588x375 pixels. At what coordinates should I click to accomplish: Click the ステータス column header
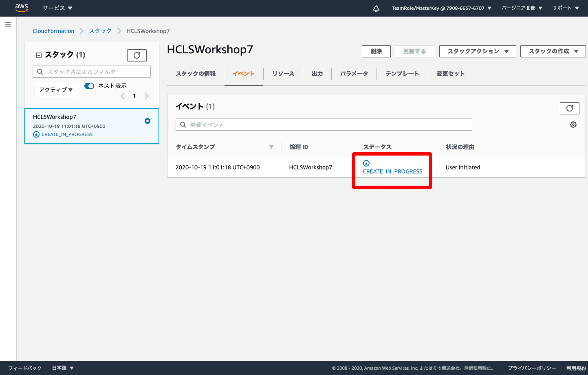tap(377, 147)
